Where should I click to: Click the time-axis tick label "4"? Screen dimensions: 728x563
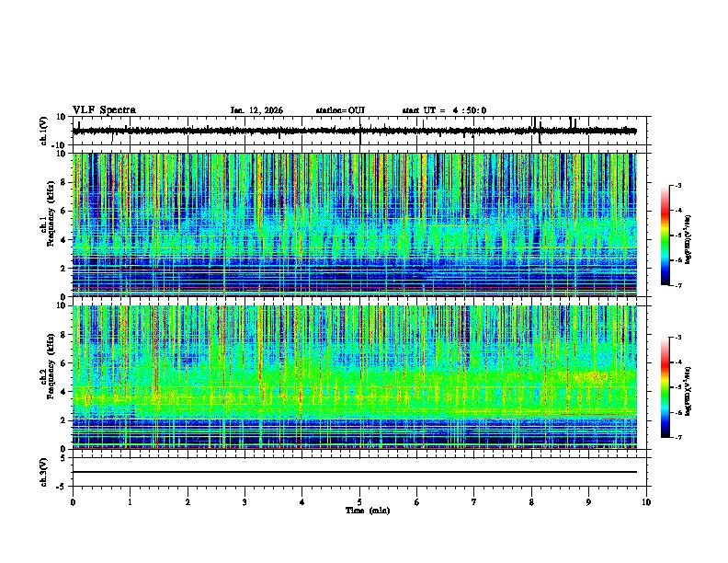tap(302, 502)
